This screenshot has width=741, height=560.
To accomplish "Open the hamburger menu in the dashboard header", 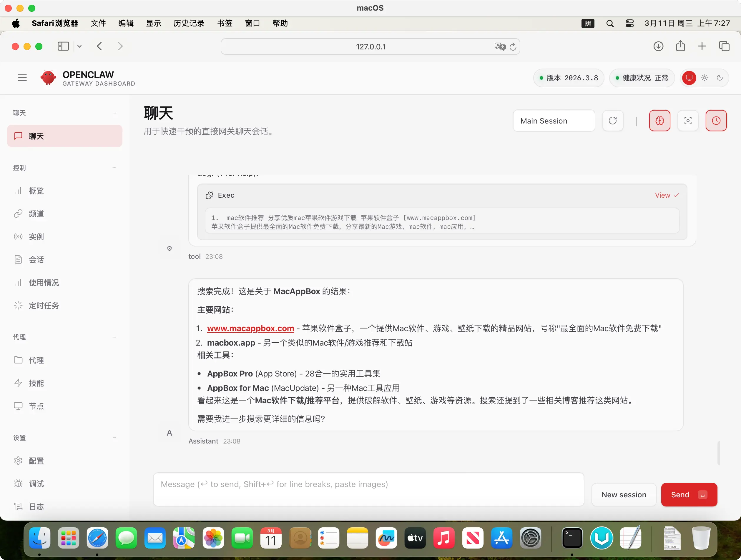I will click(22, 78).
